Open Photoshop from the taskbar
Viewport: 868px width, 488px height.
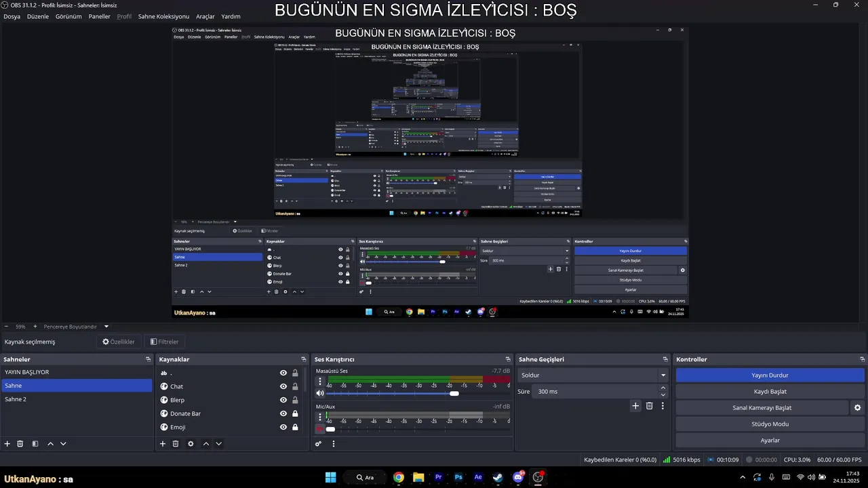pyautogui.click(x=458, y=477)
